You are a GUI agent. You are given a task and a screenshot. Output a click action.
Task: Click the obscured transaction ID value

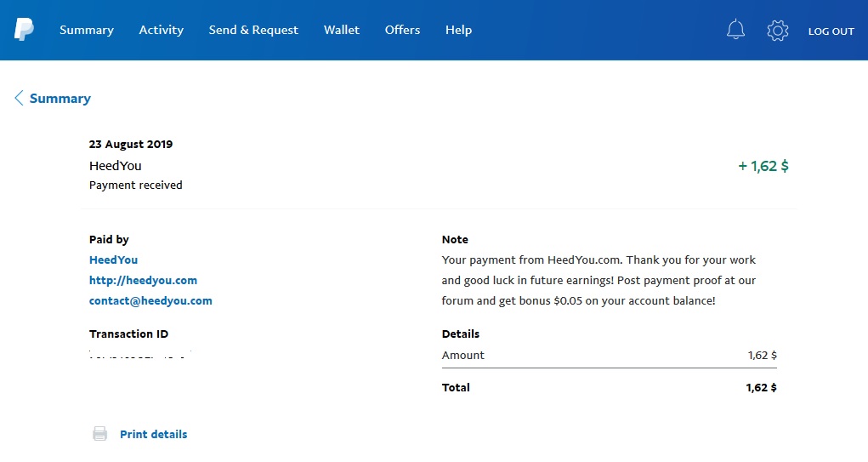pos(140,354)
